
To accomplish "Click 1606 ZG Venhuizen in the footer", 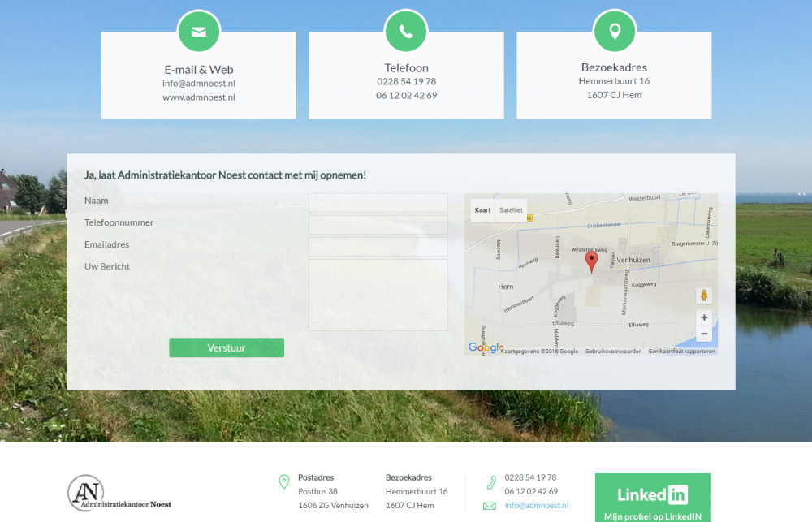I will coord(334,506).
